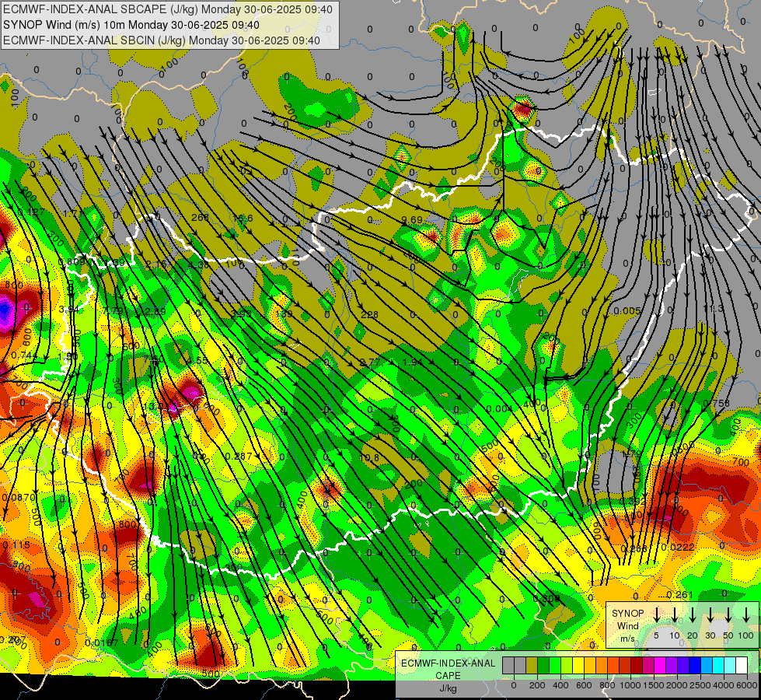Click the 228 value on the map
The width and height of the screenshot is (761, 700).
(x=369, y=314)
